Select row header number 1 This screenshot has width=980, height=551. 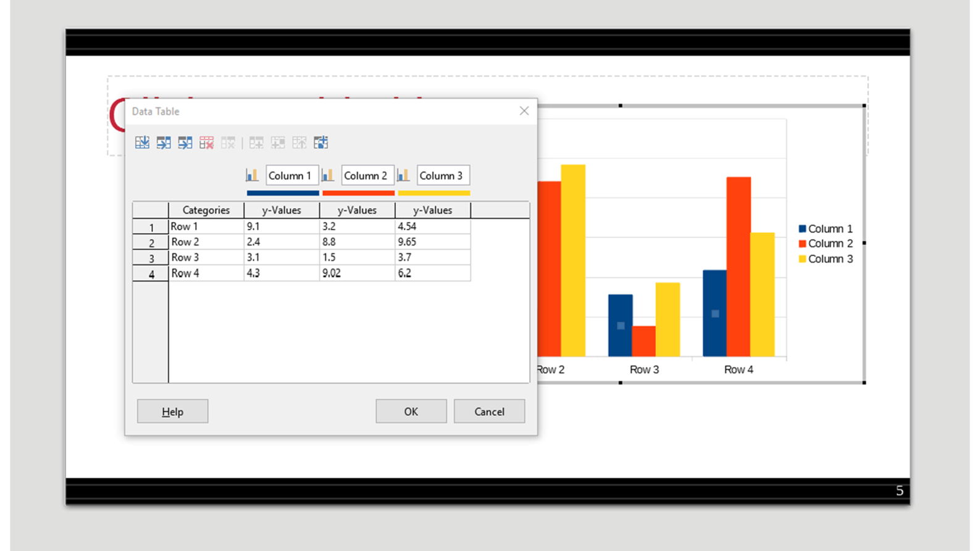151,227
